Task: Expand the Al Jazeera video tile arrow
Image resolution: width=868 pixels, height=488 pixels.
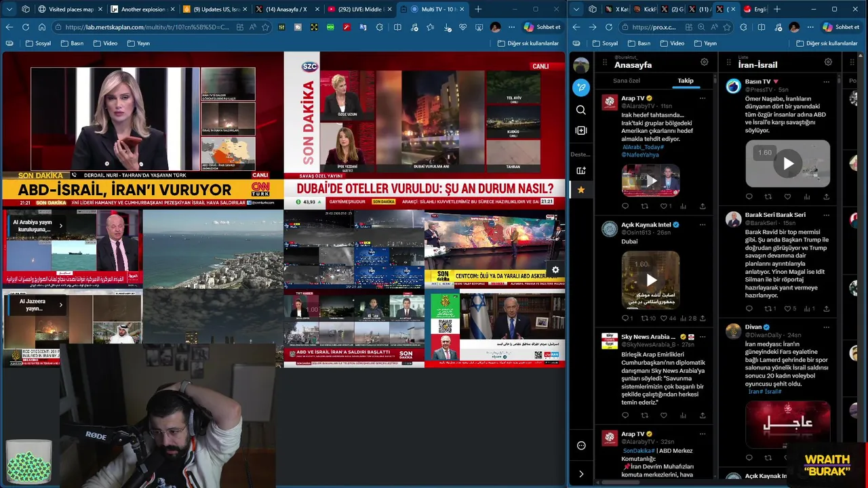Action: pyautogui.click(x=60, y=305)
